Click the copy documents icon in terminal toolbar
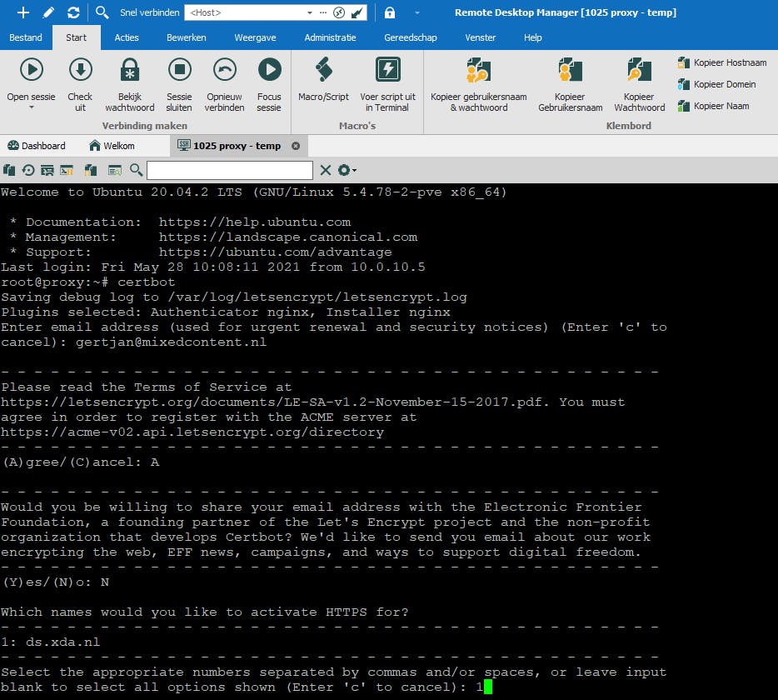 pos(9,170)
